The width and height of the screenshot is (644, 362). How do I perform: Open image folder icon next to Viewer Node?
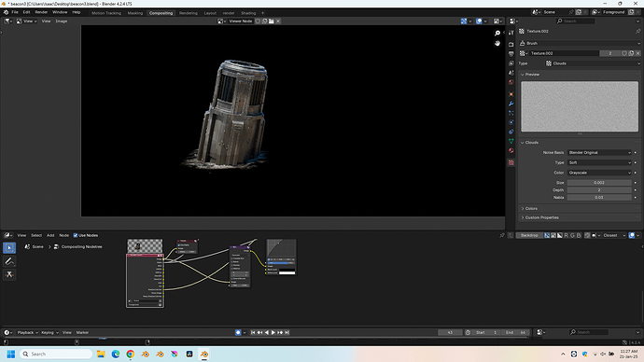[x=272, y=21]
